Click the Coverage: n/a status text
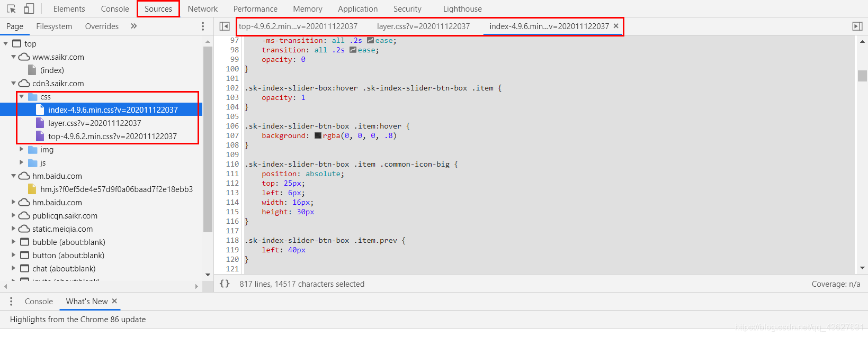Image resolution: width=868 pixels, height=337 pixels. pos(836,284)
